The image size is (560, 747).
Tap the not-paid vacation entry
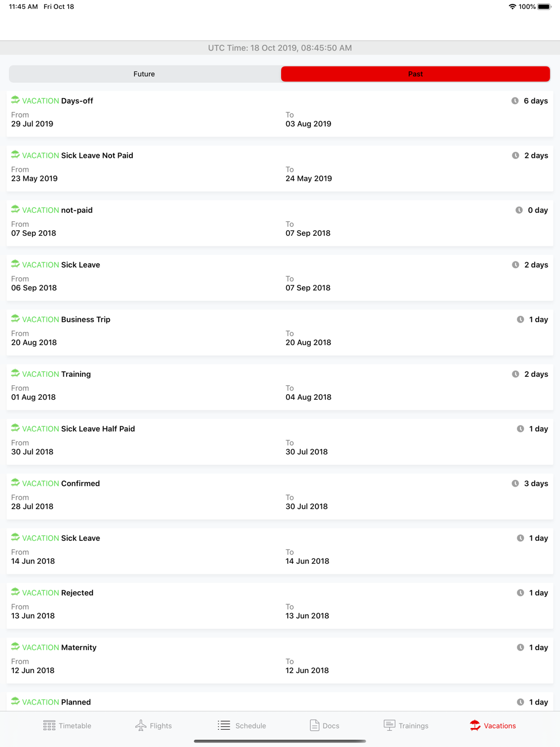tap(280, 223)
